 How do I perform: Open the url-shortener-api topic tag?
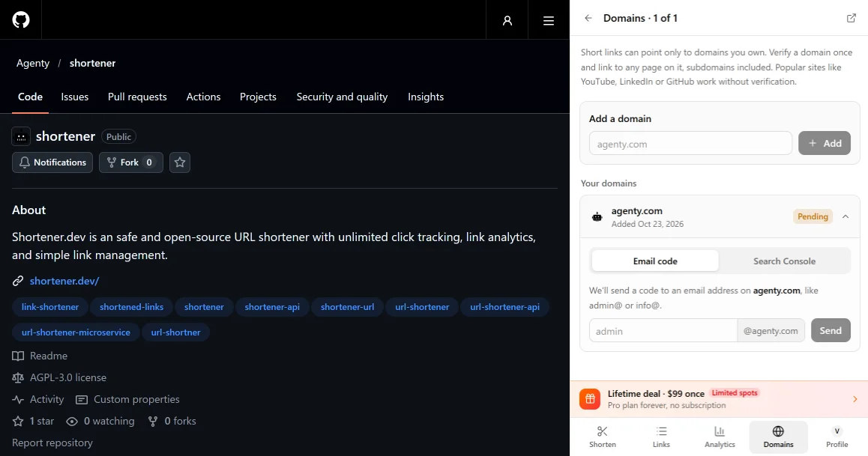(505, 307)
